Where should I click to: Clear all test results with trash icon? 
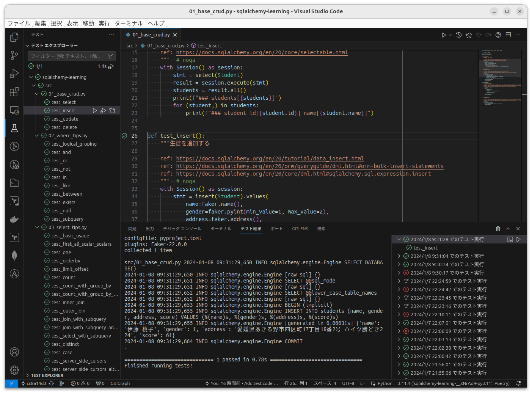498,229
